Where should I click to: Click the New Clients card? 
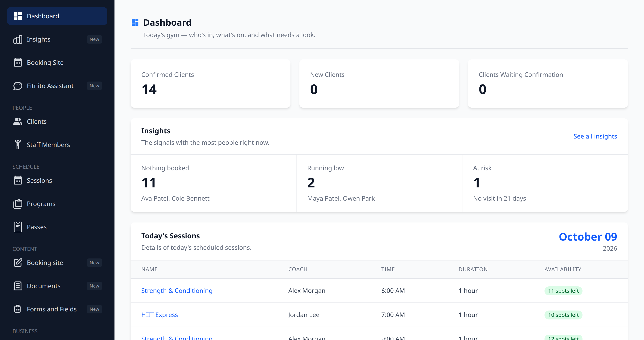coord(379,84)
